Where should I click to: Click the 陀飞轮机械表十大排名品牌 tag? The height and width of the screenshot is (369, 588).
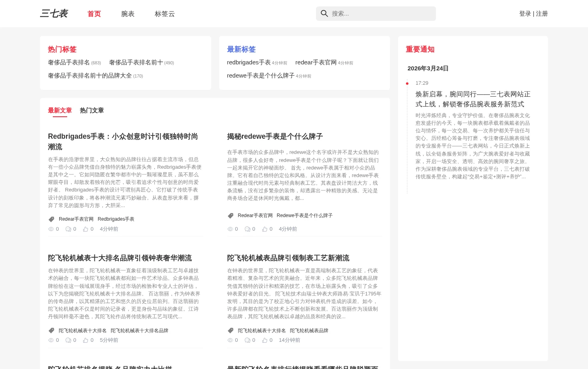(140, 331)
